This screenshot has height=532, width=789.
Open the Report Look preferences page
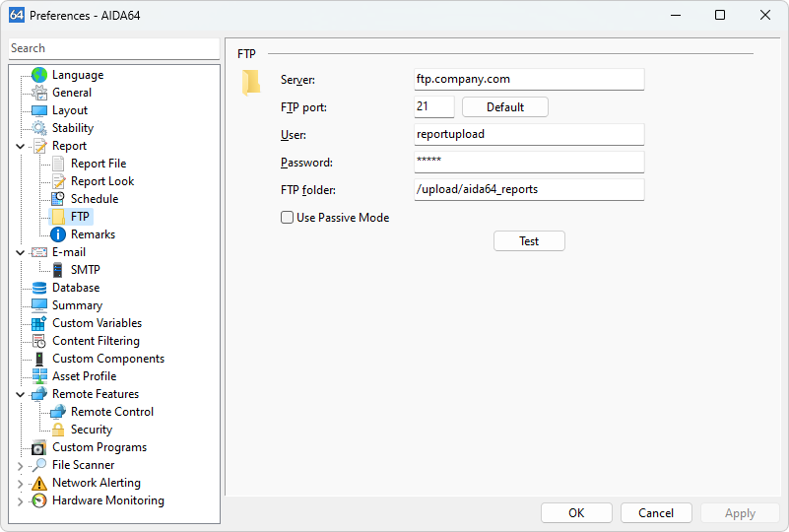coord(102,181)
